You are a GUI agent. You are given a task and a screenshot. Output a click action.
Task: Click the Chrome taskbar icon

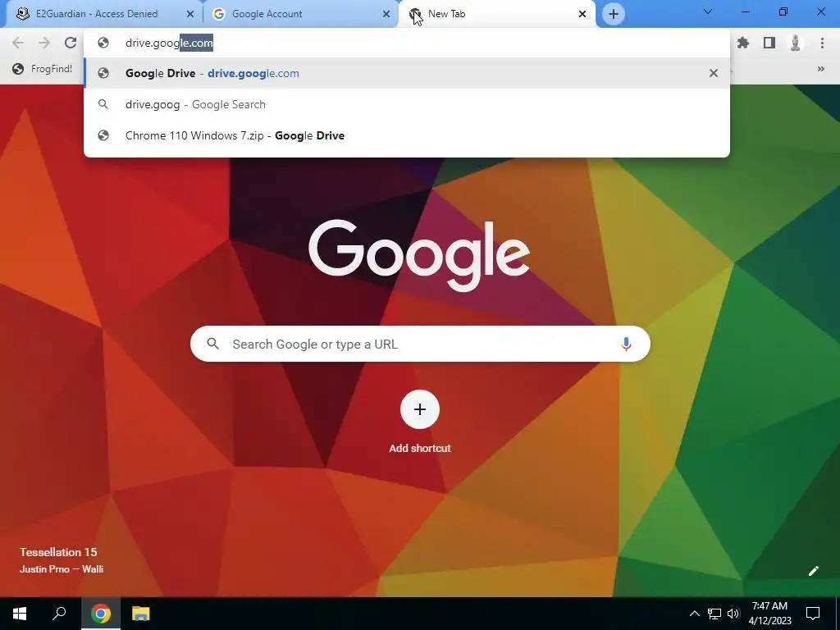(101, 614)
